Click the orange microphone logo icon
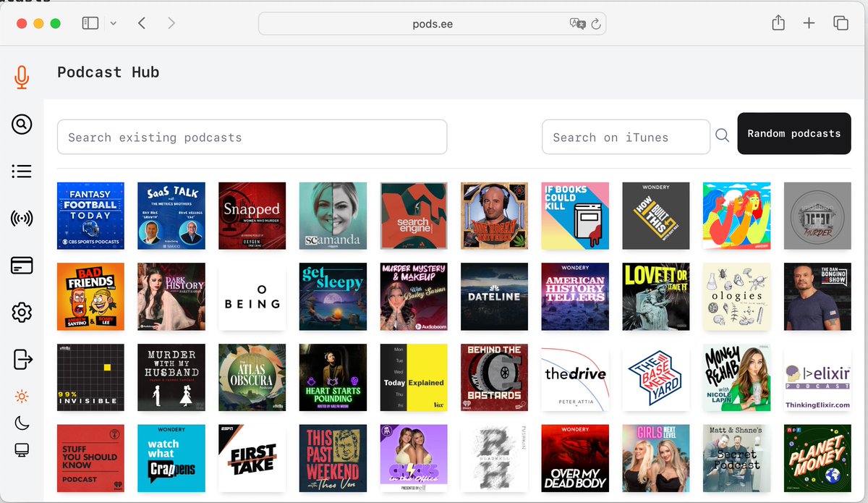The width and height of the screenshot is (868, 503). (x=22, y=77)
